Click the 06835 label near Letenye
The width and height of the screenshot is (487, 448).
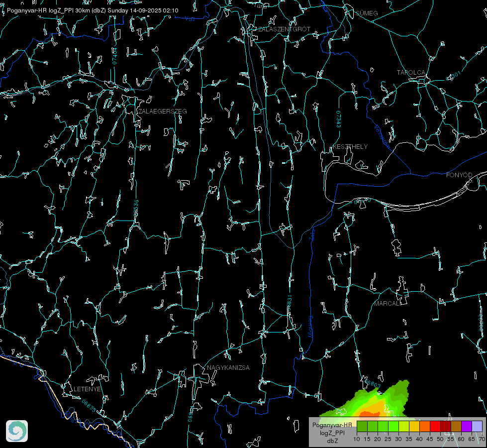click(89, 406)
